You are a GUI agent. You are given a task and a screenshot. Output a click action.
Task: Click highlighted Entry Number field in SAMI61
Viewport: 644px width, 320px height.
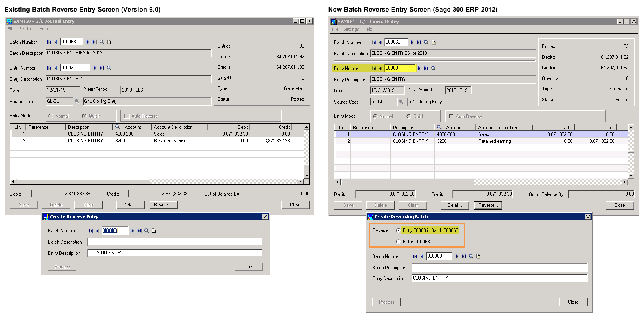coord(400,68)
